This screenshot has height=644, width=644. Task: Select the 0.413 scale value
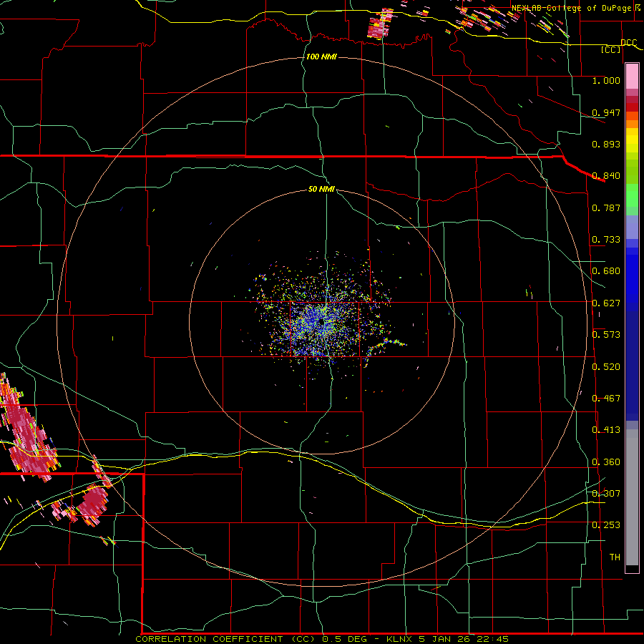[606, 430]
